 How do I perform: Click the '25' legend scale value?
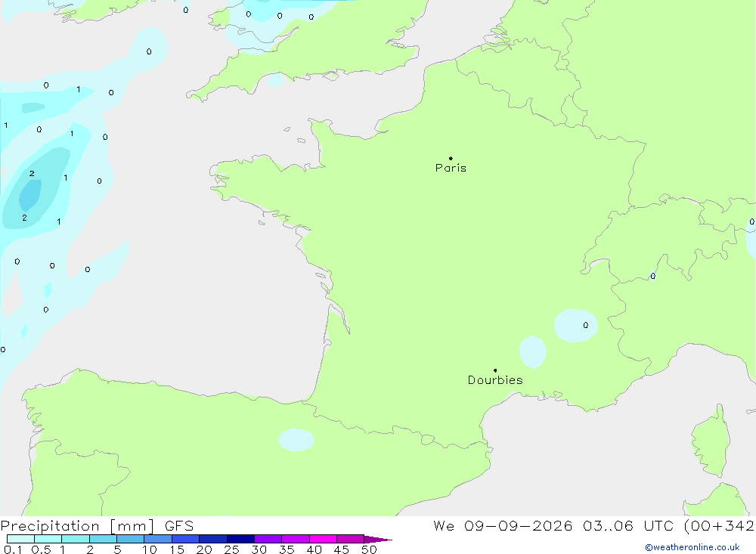point(232,549)
